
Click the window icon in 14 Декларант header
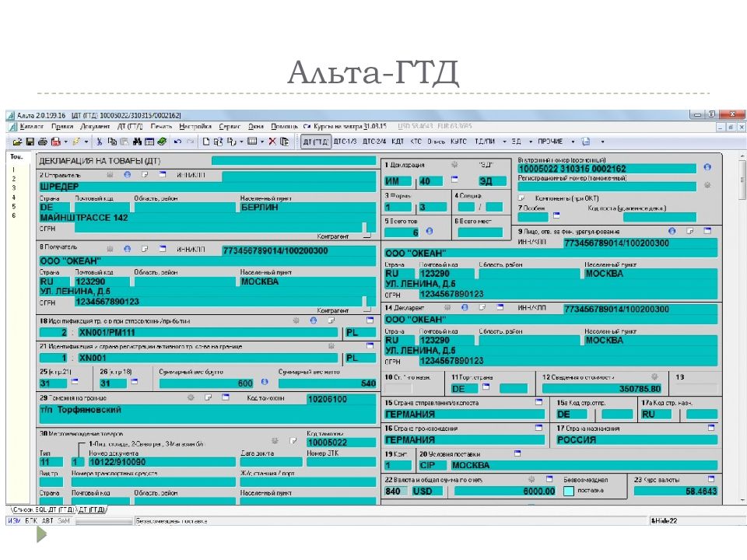point(500,308)
